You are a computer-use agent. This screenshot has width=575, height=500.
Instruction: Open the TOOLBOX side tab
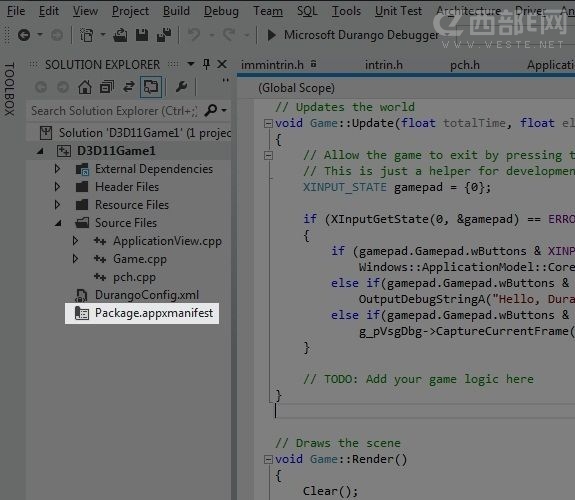click(x=10, y=89)
